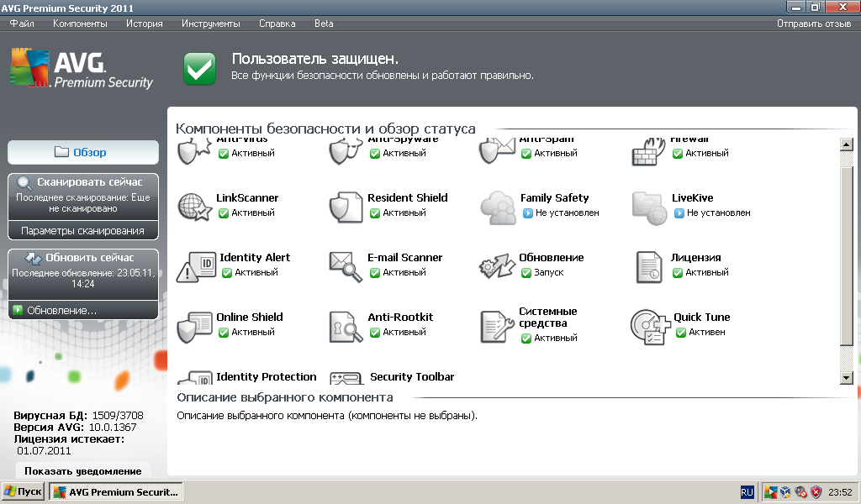Viewport: 861px width, 504px height.
Task: Open the Online Shield component icon
Action: point(195,327)
